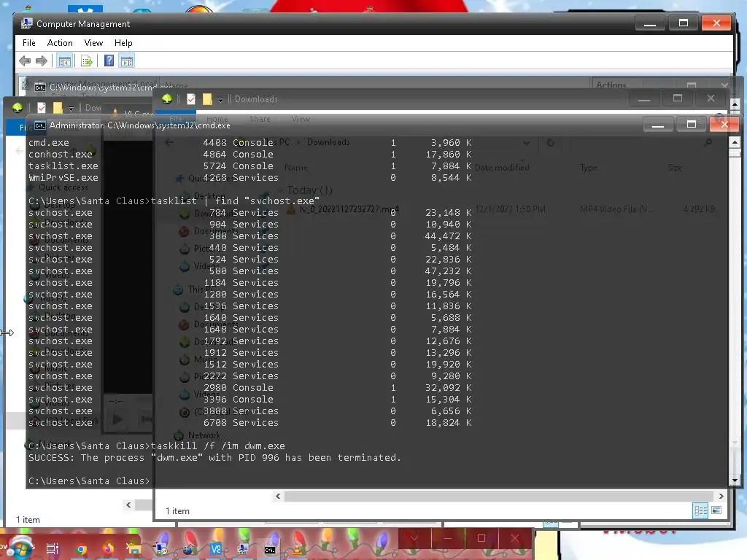Open toolbar dropdown in left Explorer window
Viewport: 747px width, 560px height.
point(71,109)
